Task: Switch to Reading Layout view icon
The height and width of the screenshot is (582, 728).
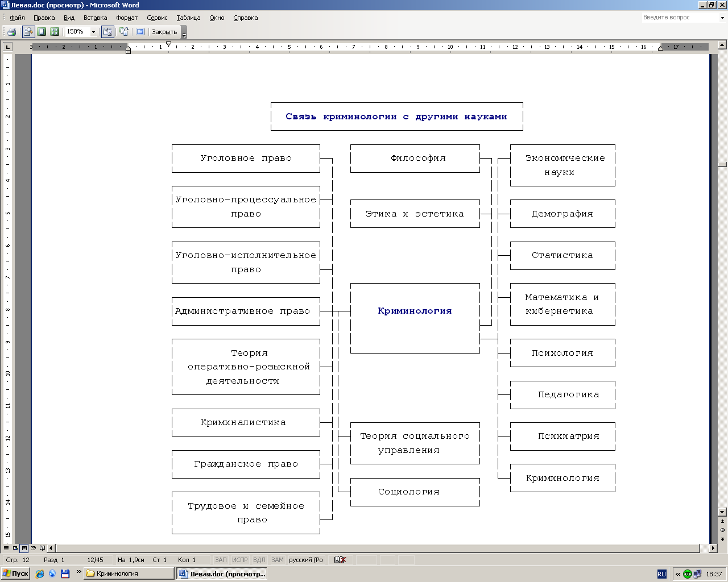Action: (42, 548)
